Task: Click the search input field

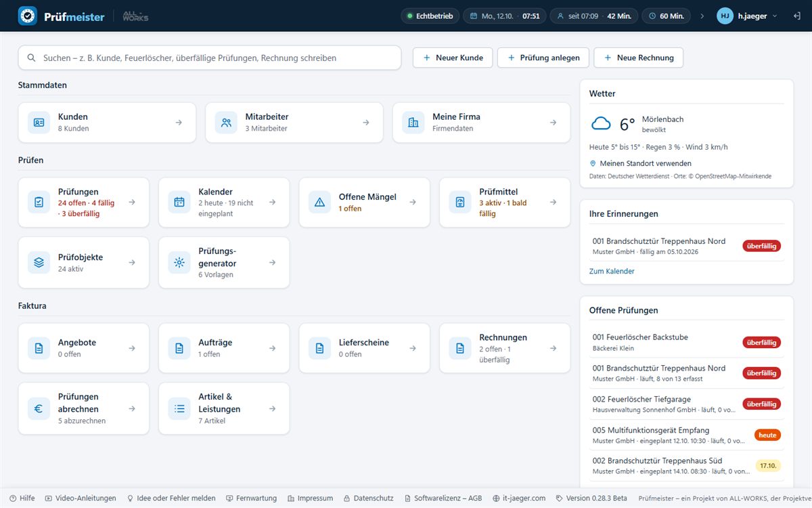Action: tap(210, 58)
